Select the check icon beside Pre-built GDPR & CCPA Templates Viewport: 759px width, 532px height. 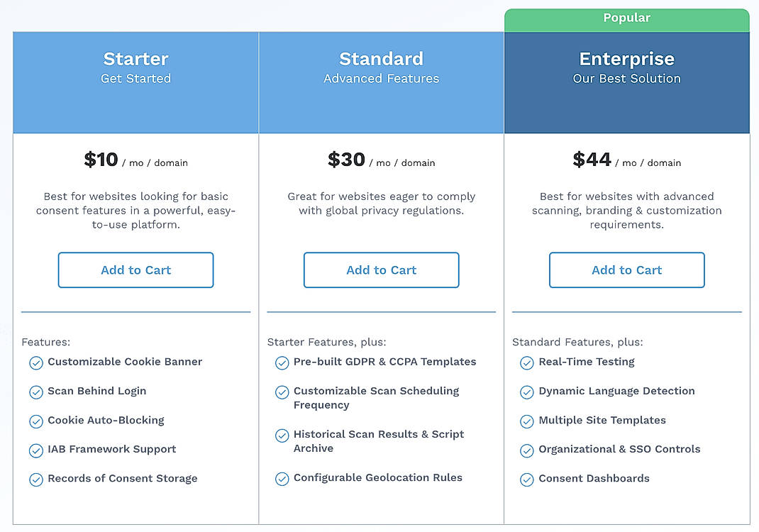(282, 362)
